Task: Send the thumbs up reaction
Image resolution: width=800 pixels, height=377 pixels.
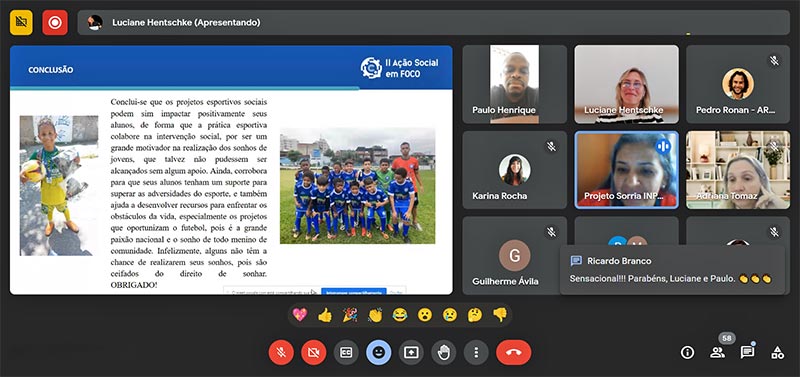Action: coord(325,315)
